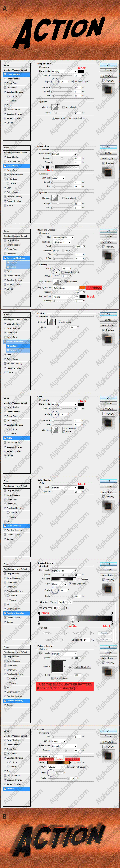The width and height of the screenshot is (120, 868).
Task: Open Gradient Type Solid dropdown
Action: point(64,602)
